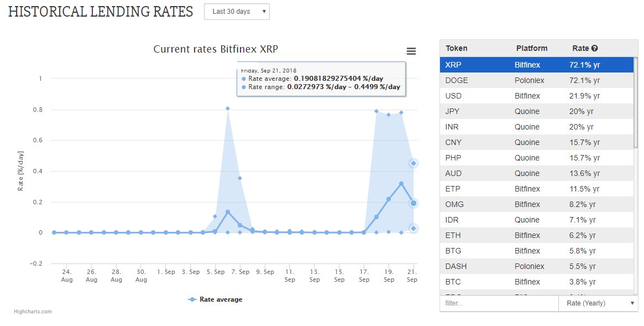644x326 pixels.
Task: Toggle the Rate average legend item
Action: tap(215, 299)
